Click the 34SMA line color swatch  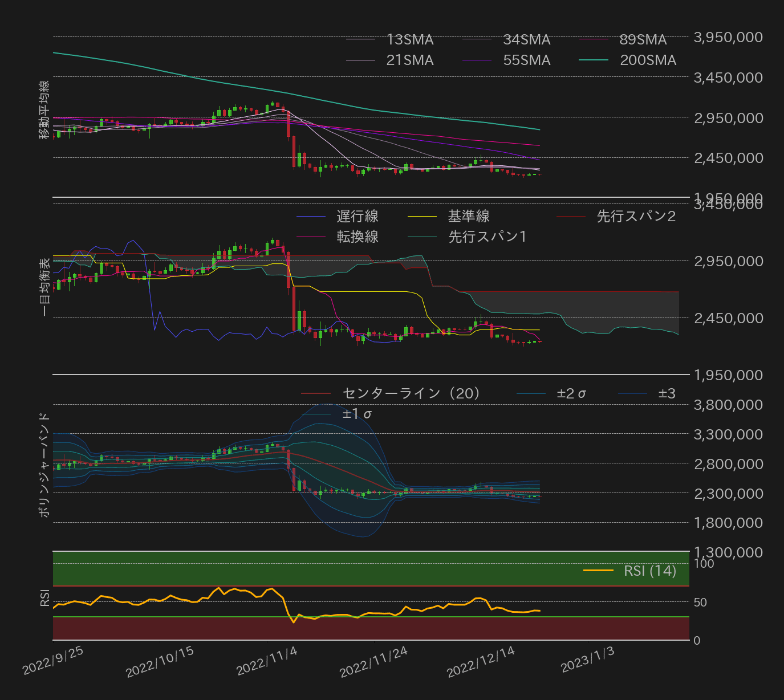tap(478, 39)
